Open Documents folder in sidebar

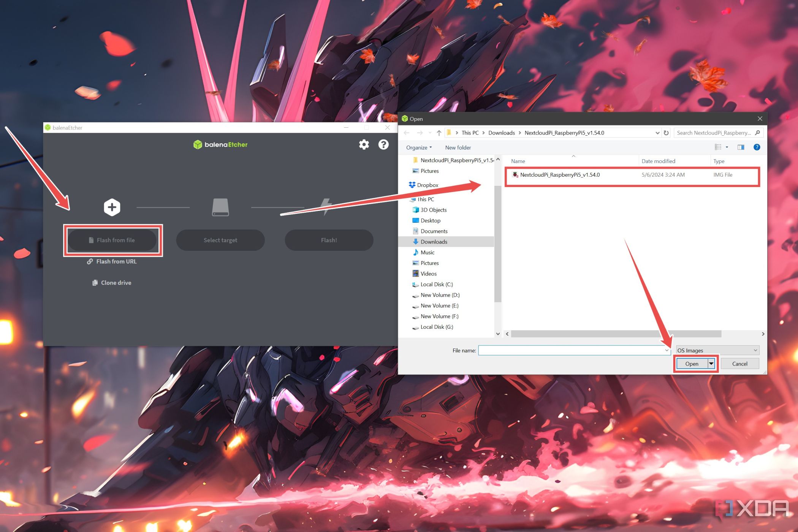coord(430,231)
